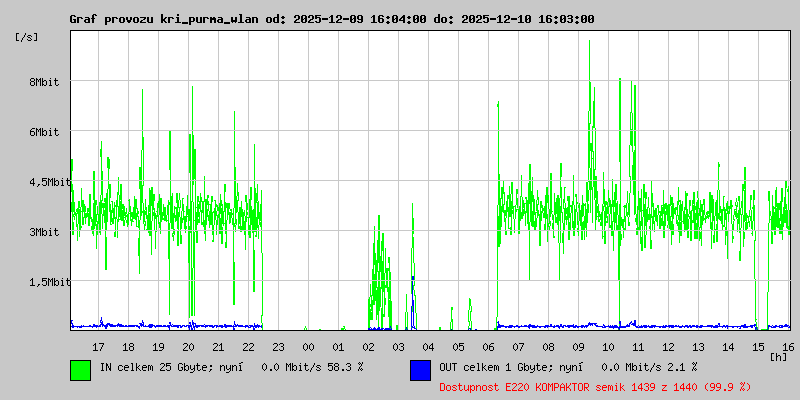Click the '22' hour axis label
The height and width of the screenshot is (400, 800).
[248, 347]
